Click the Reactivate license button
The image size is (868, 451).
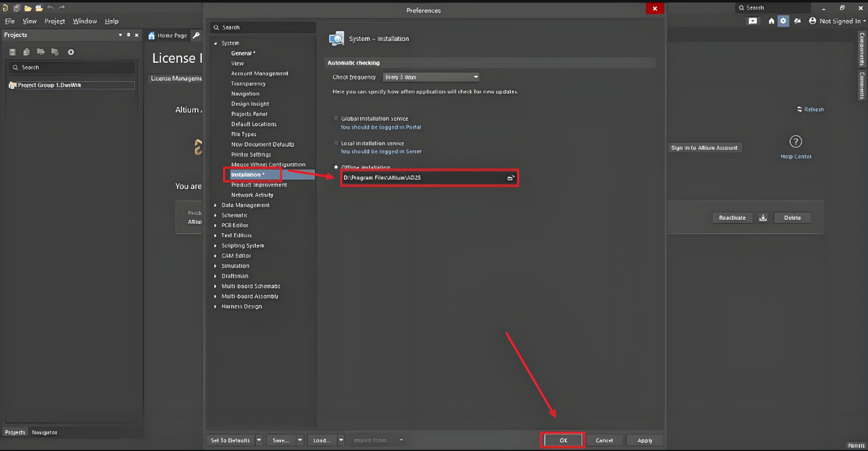click(732, 217)
